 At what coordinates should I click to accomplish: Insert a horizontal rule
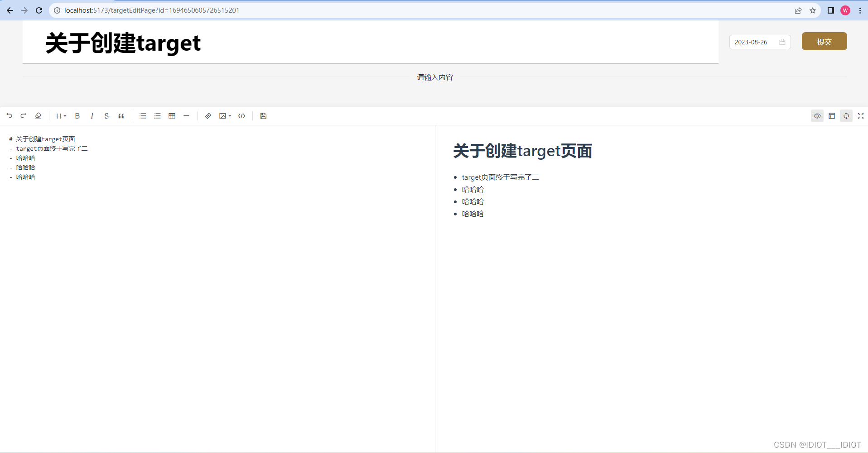[186, 116]
